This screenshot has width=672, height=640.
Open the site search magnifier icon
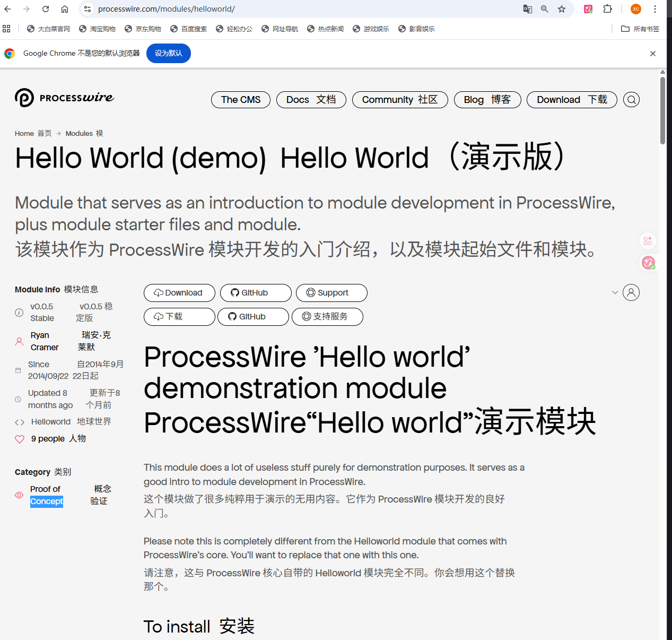coord(631,100)
